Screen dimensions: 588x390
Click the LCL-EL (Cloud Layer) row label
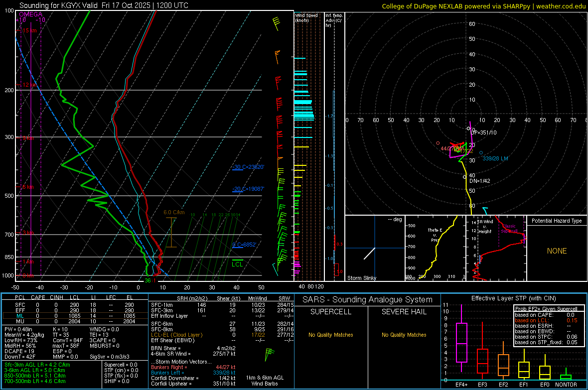tap(176, 335)
